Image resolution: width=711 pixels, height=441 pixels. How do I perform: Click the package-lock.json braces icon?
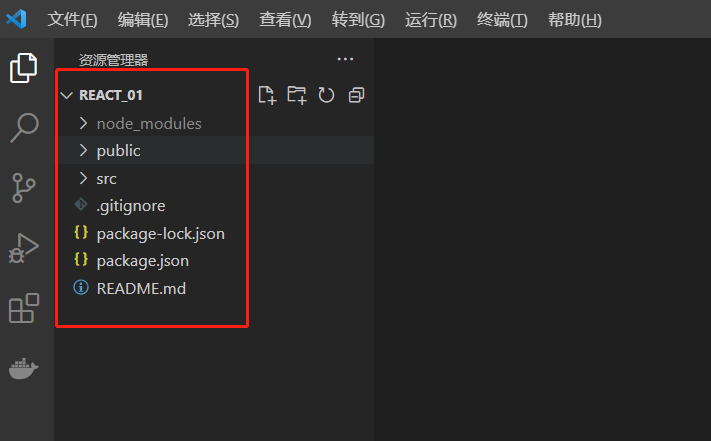81,233
